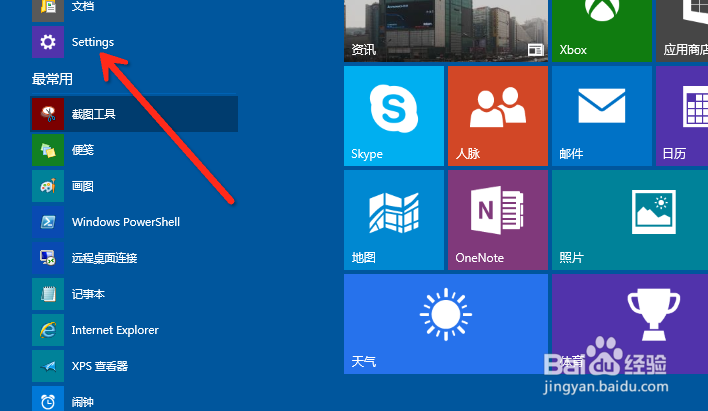Screen dimensions: 708x411
Task: Click the Windows PowerShell label
Action: pyautogui.click(x=126, y=222)
